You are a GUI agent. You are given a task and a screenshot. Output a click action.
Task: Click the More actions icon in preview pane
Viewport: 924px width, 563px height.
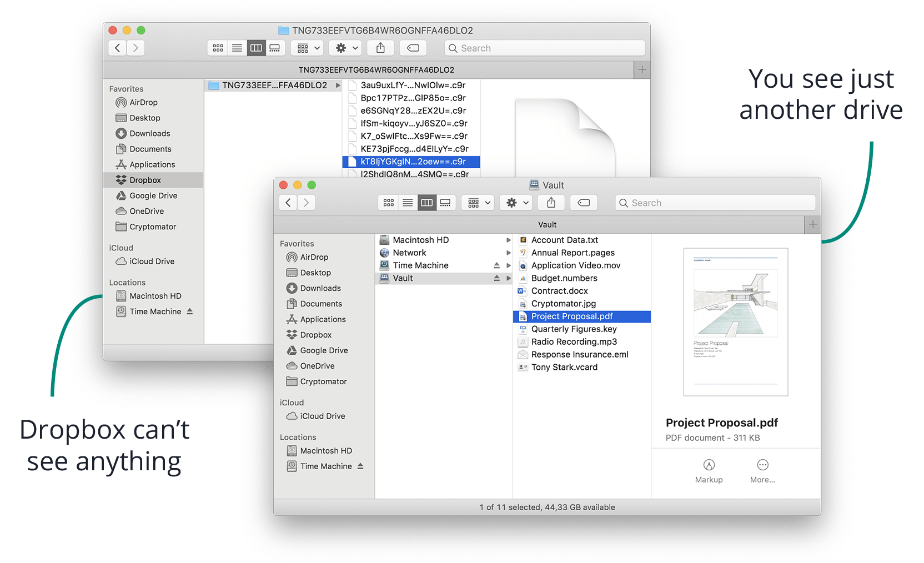[762, 465]
